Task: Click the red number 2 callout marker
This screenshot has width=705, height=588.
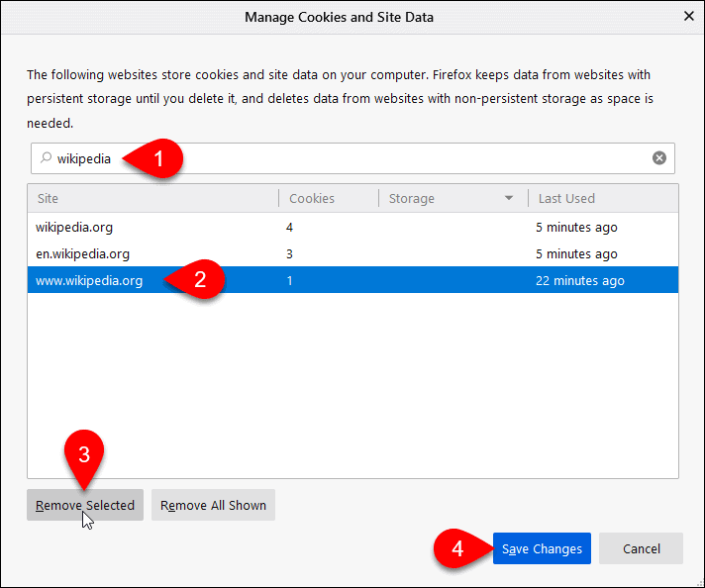Action: tap(195, 279)
